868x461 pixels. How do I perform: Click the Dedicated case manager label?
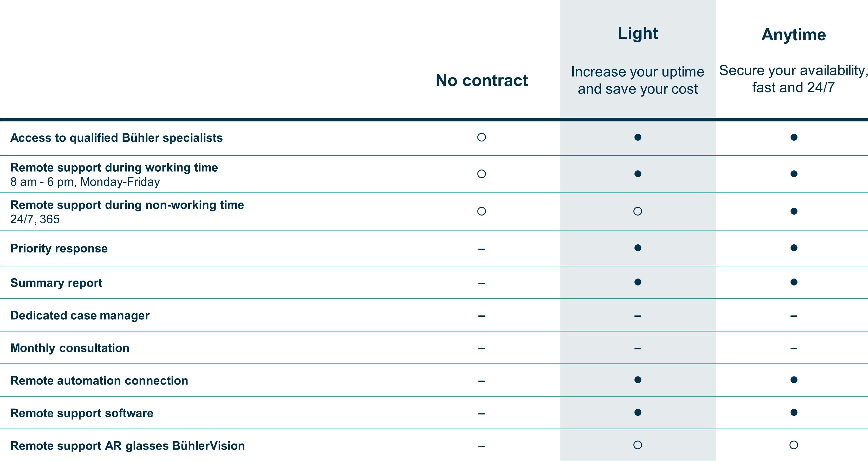point(80,315)
